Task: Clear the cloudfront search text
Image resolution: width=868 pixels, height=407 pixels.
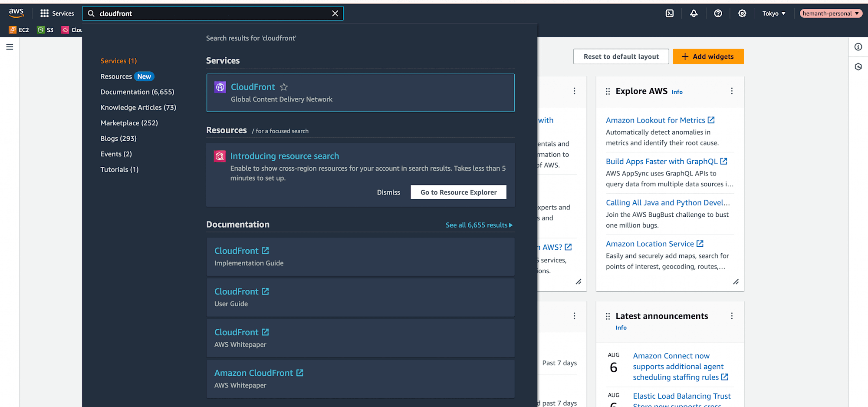Action: pyautogui.click(x=335, y=13)
